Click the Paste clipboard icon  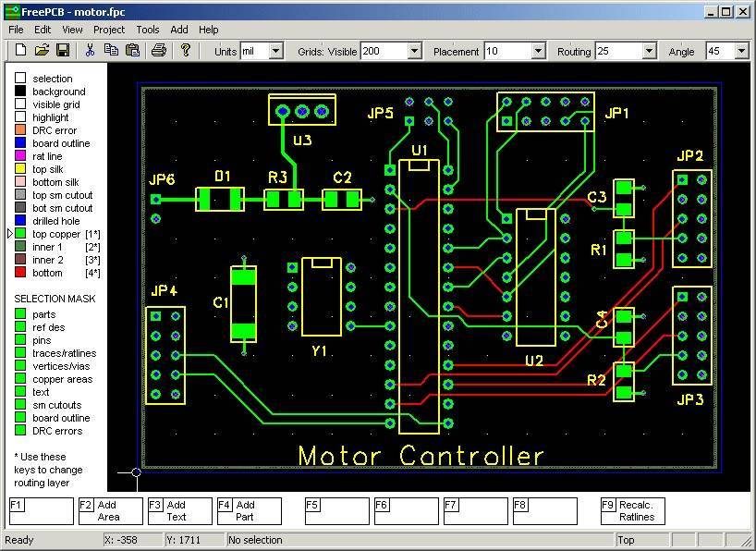pos(133,50)
